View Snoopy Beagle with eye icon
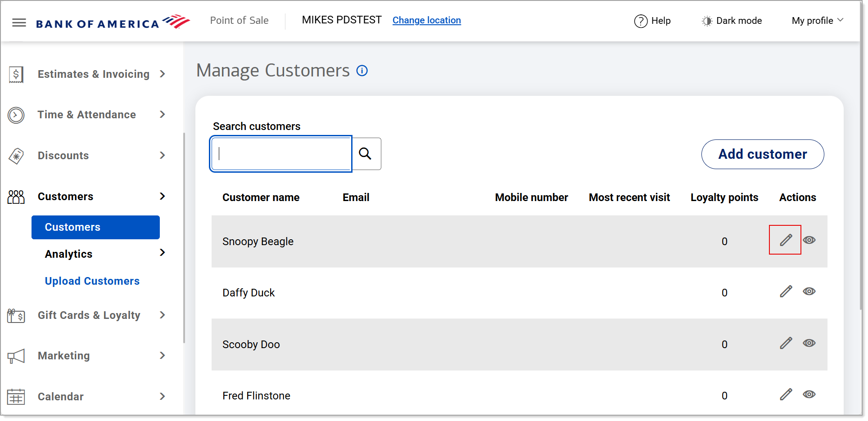The height and width of the screenshot is (421, 868). pyautogui.click(x=809, y=240)
